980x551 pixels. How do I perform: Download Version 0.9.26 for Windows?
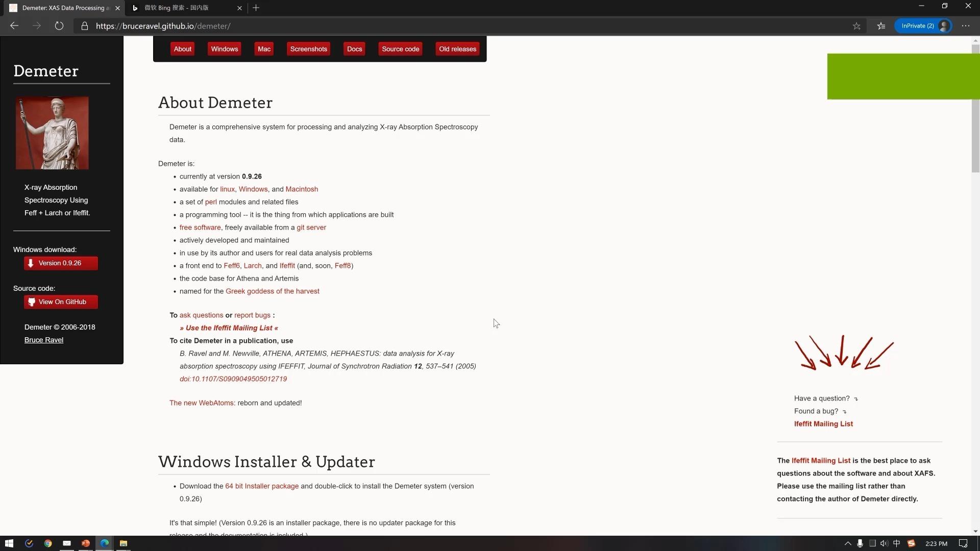pos(60,263)
